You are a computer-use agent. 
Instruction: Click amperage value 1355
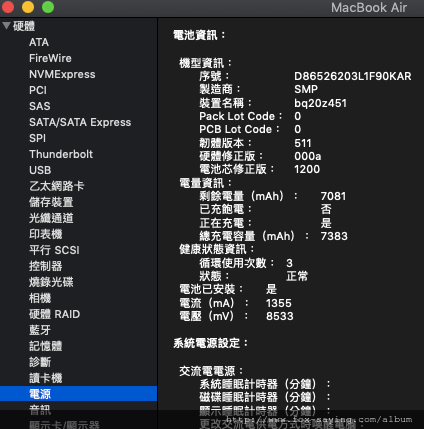click(x=279, y=303)
